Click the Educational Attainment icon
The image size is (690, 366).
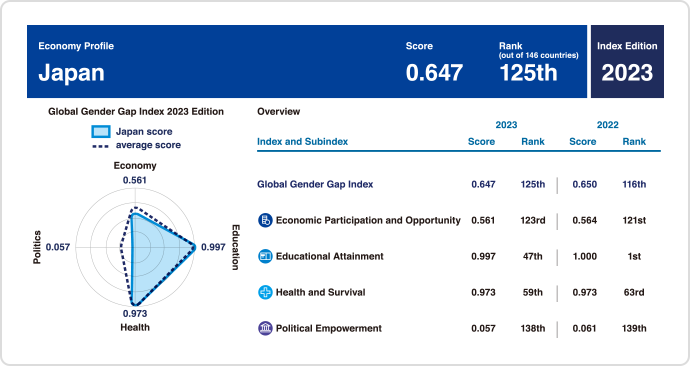265,256
